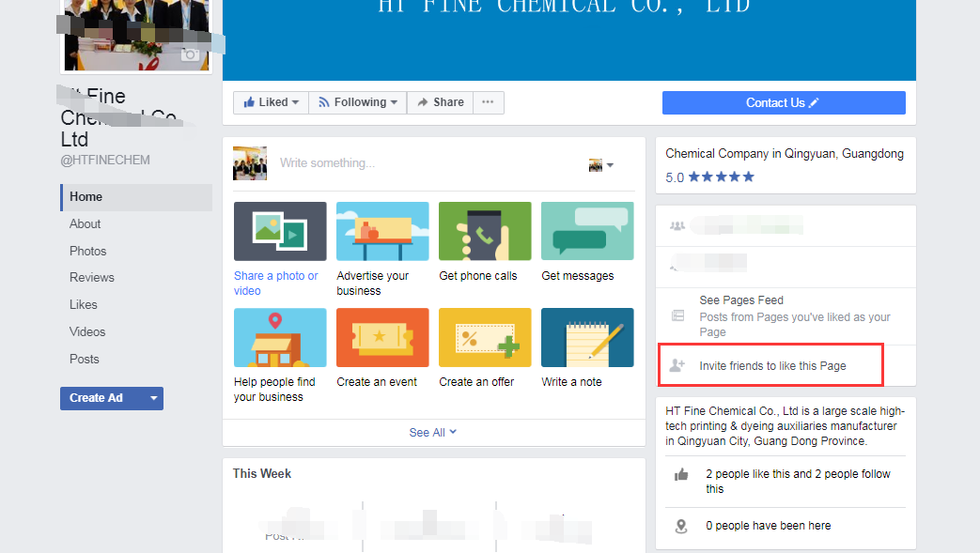
Task: Click the Share button
Action: click(x=441, y=102)
